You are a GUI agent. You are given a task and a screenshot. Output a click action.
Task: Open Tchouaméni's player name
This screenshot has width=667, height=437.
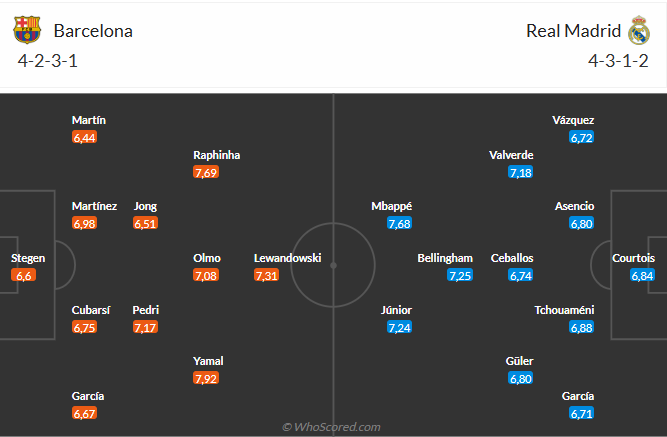pyautogui.click(x=564, y=310)
